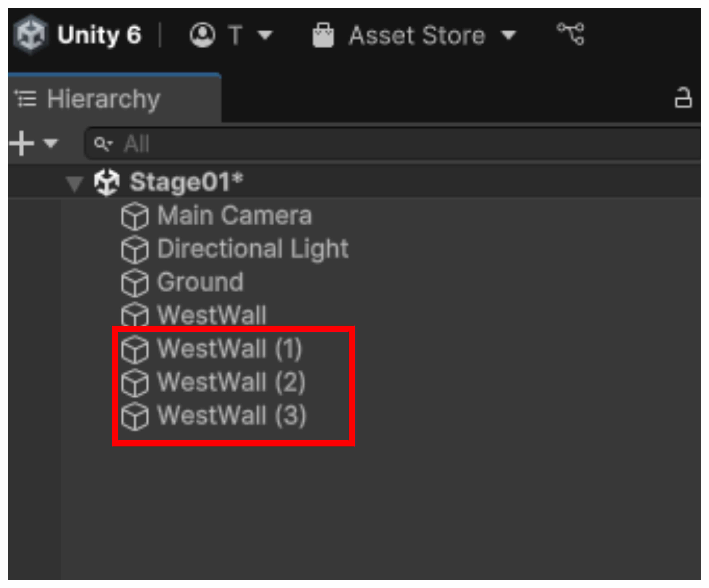The image size is (709, 588).
Task: Click the Directional Light cube icon
Action: (x=135, y=250)
